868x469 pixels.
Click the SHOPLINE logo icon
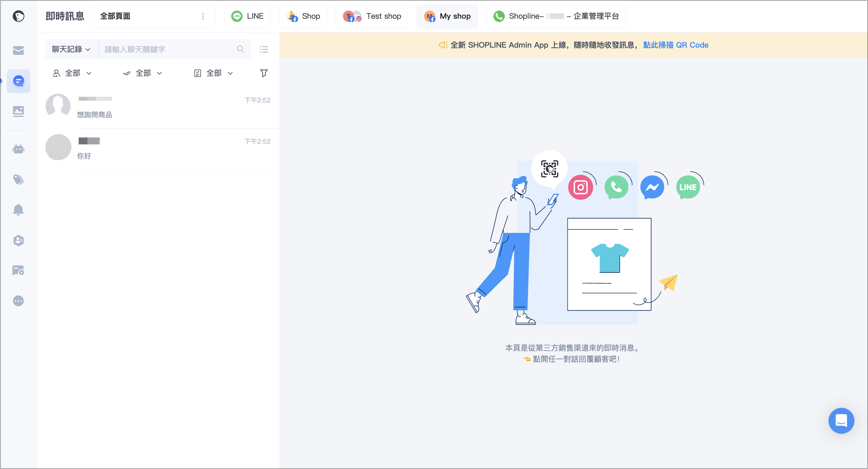18,16
